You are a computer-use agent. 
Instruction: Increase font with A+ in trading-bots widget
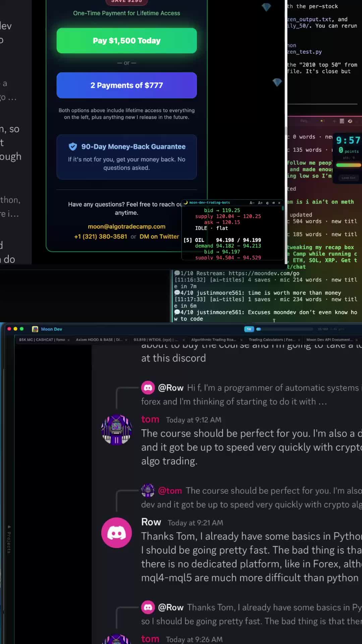260,203
